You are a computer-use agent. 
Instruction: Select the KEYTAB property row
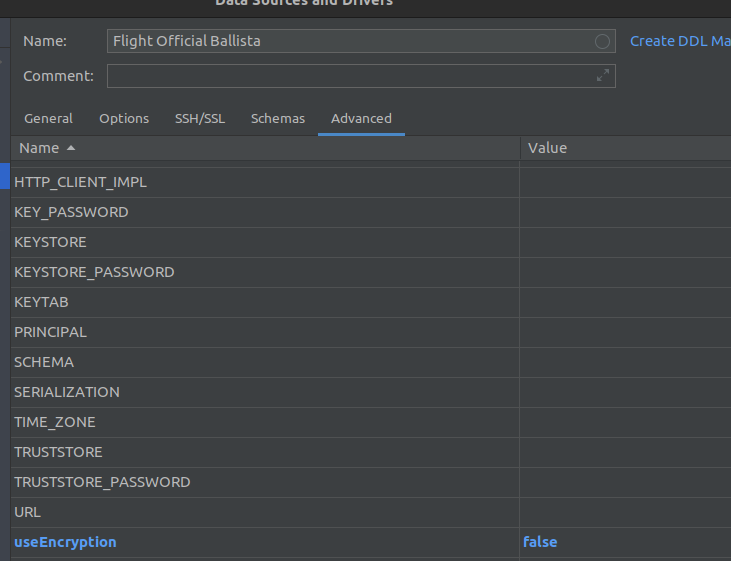(x=371, y=303)
